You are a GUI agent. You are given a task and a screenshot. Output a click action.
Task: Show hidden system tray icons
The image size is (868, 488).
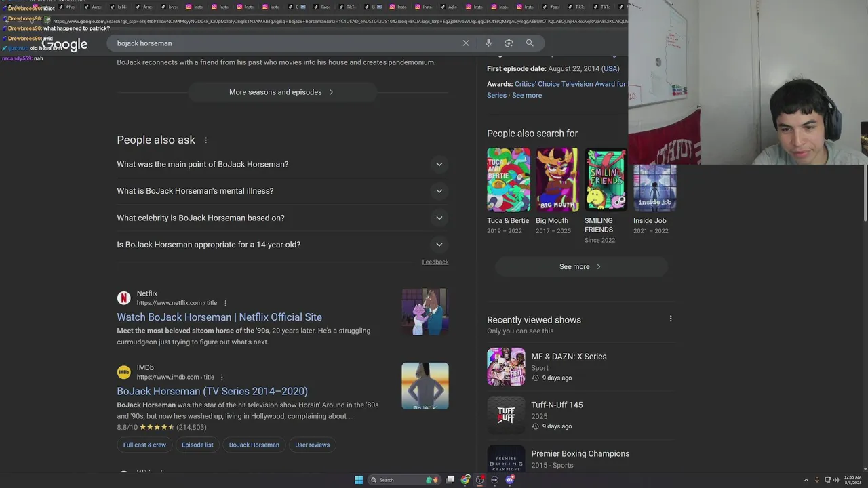click(x=806, y=480)
